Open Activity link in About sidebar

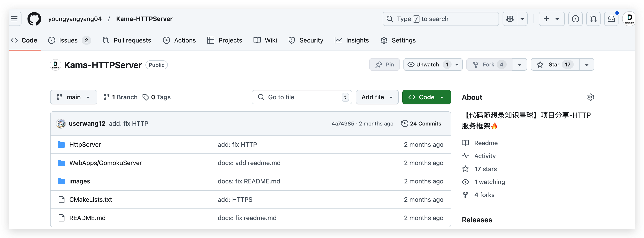pos(479,156)
